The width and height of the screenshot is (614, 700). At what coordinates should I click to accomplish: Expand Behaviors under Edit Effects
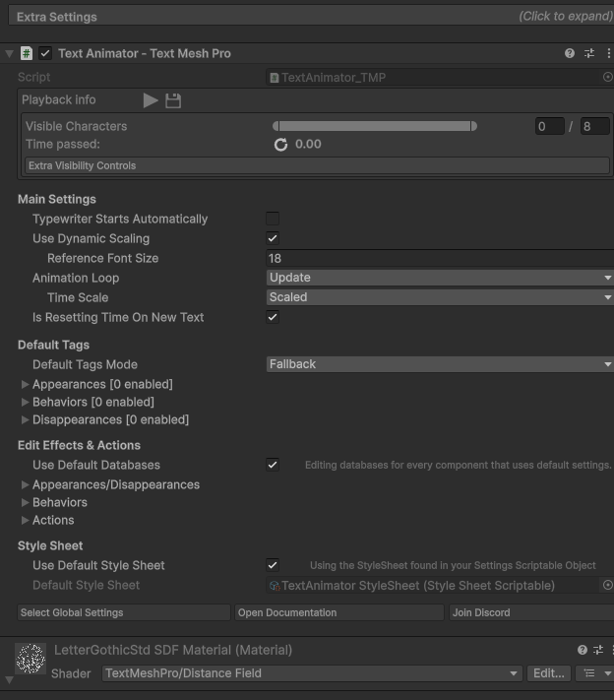[25, 503]
